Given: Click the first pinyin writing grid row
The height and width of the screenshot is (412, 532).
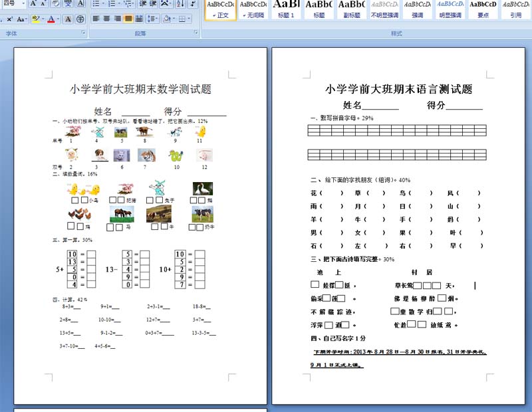Looking at the screenshot, I should (x=397, y=130).
